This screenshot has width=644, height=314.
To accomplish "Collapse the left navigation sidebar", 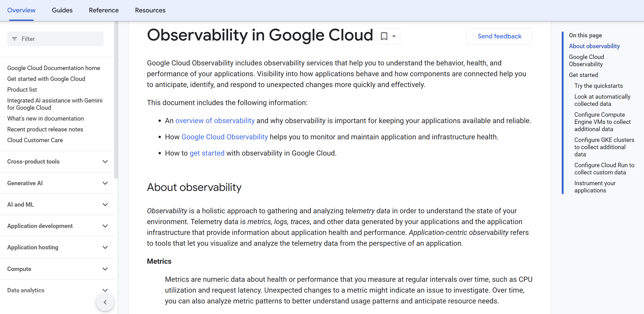I will (x=105, y=302).
